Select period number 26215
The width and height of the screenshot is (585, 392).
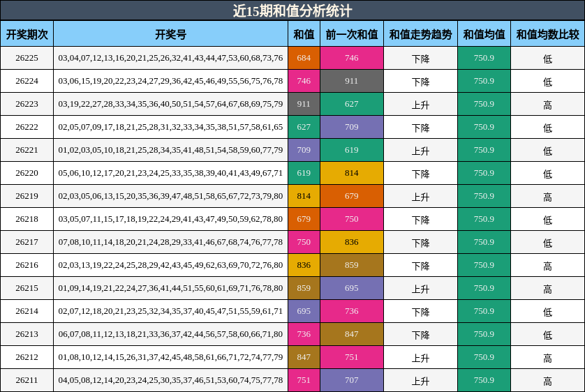click(27, 288)
